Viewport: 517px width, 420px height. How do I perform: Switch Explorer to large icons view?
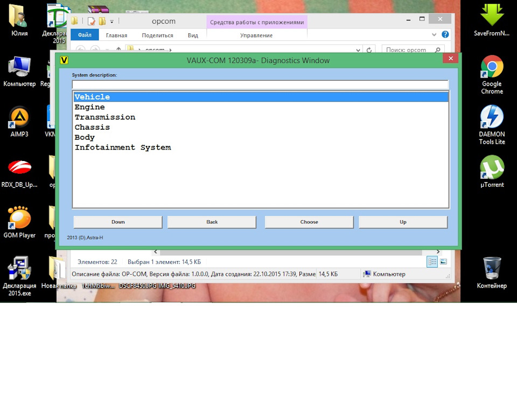tap(443, 262)
